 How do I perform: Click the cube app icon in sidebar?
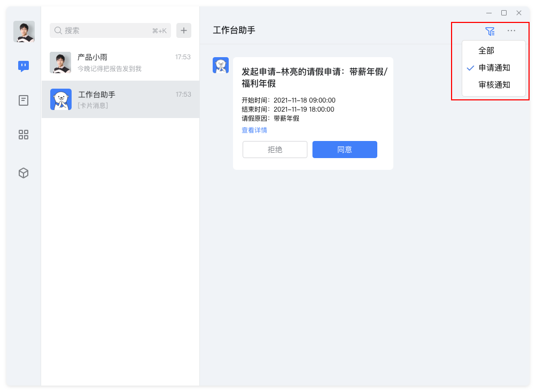pos(23,173)
